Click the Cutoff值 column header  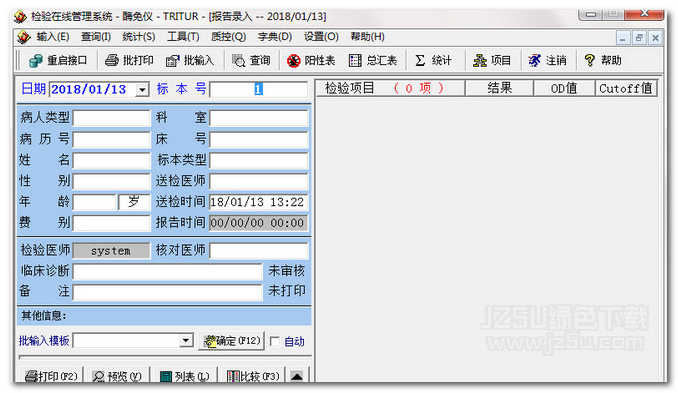[x=626, y=88]
